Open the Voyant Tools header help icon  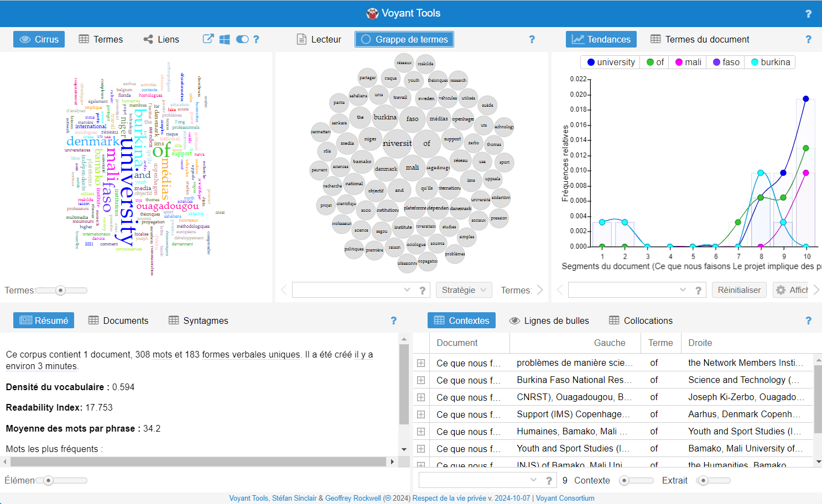point(808,14)
